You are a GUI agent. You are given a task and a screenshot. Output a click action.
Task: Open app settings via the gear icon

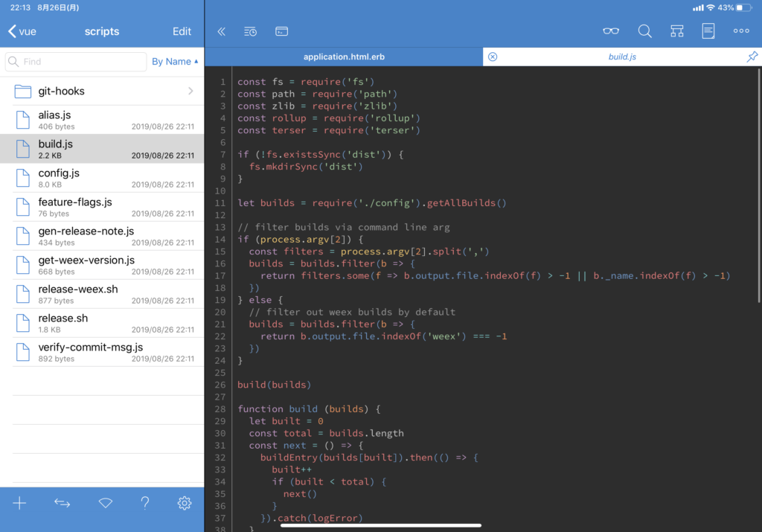(x=185, y=503)
